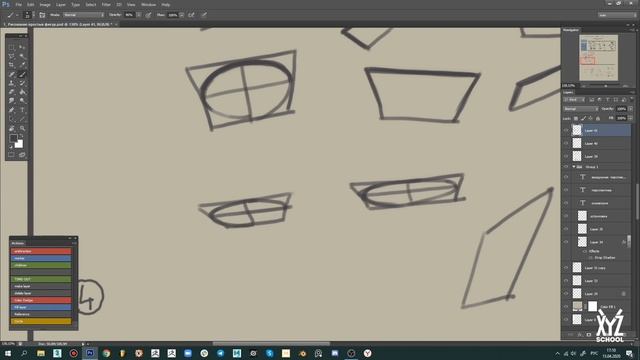
Task: Open the Window menu
Action: 148,4
